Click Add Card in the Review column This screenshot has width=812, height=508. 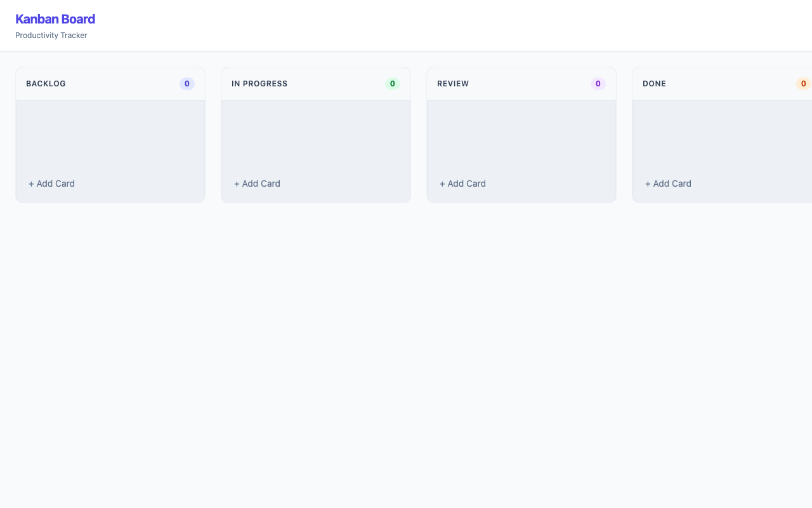point(462,184)
